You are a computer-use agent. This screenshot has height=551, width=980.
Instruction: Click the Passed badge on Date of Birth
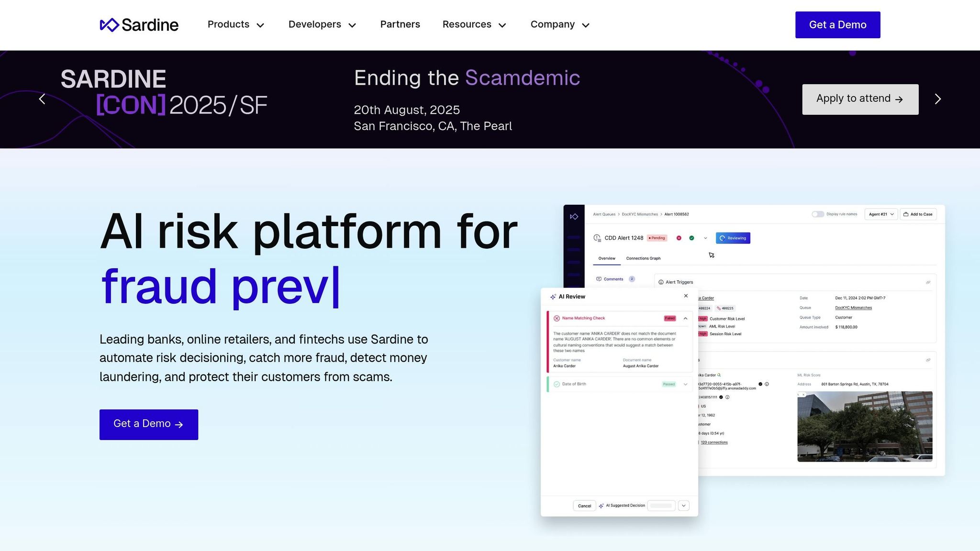coord(669,384)
